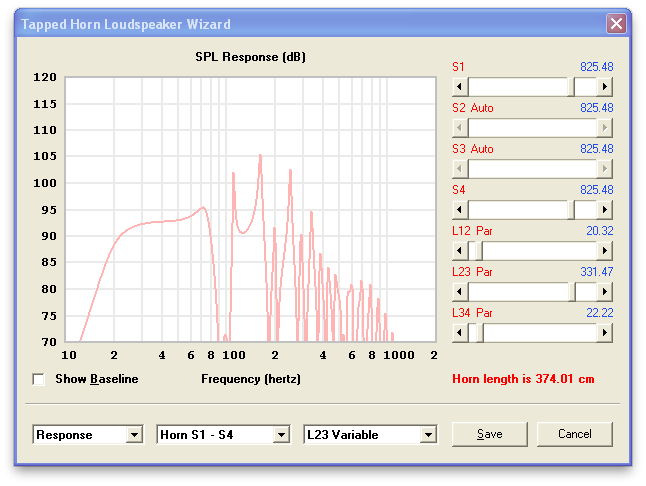Click the L12 Par slider thumb
Image resolution: width=646 pixels, height=486 pixels.
tap(479, 250)
